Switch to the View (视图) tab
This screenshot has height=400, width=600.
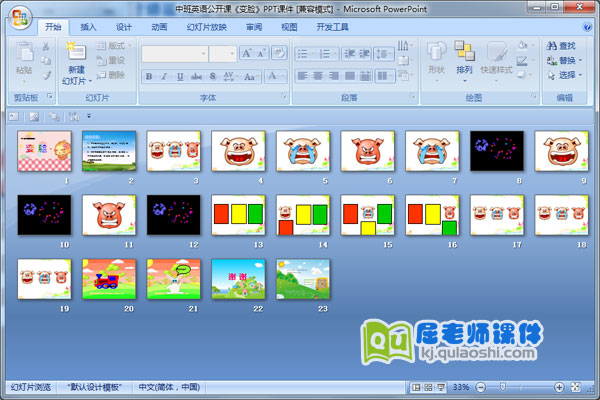click(289, 27)
